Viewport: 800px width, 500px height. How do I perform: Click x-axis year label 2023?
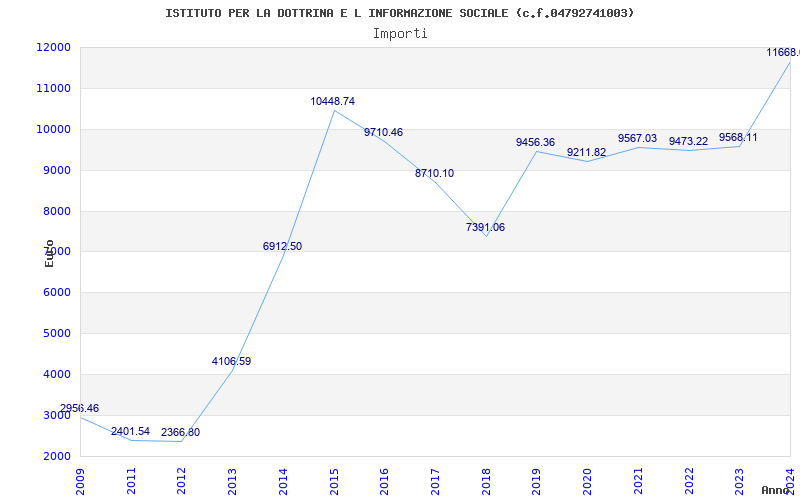click(740, 481)
